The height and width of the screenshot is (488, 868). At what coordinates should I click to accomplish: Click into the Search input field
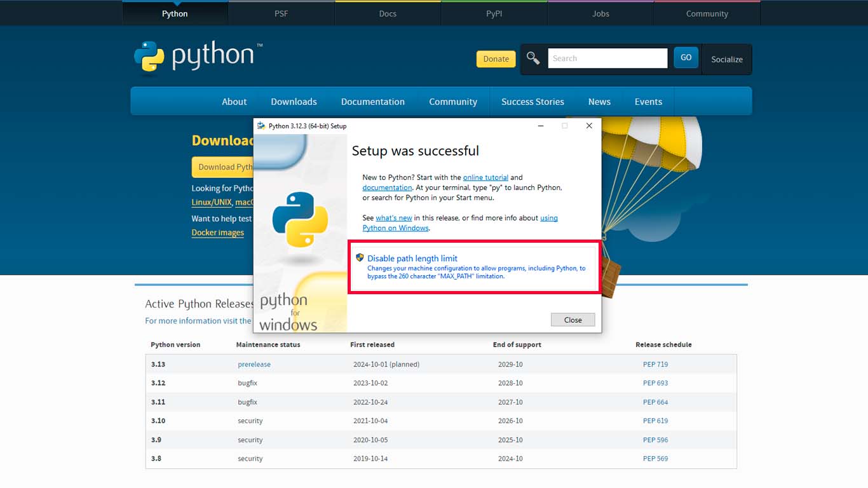coord(607,58)
